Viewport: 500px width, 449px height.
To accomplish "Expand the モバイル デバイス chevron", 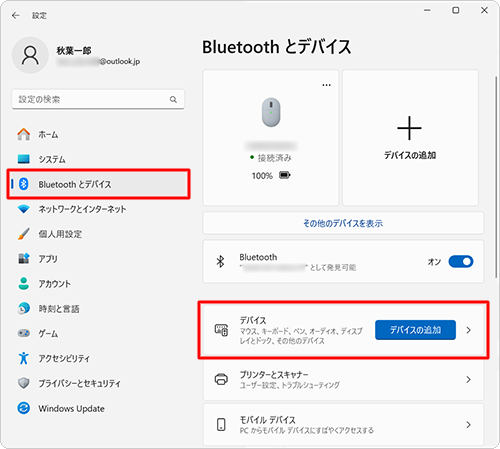I will [469, 425].
